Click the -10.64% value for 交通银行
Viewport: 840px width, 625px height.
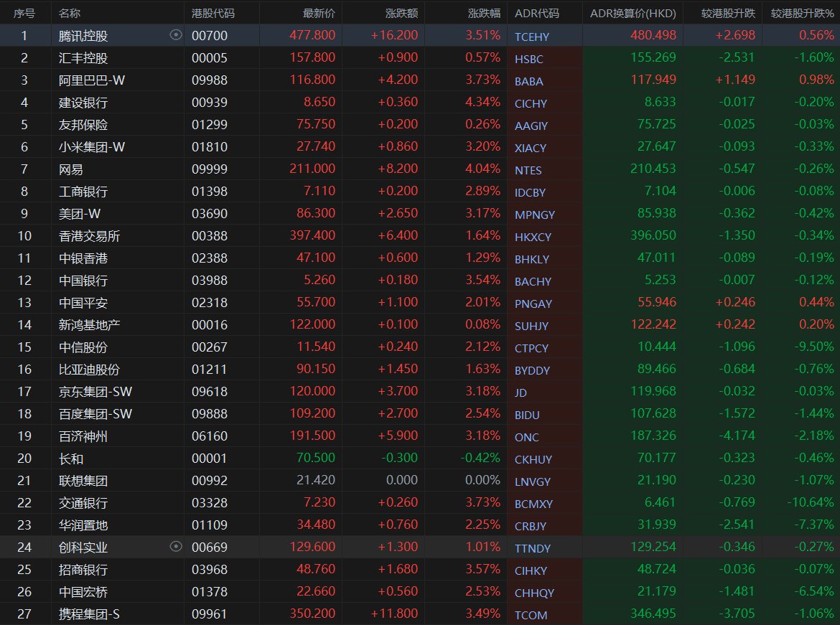[810, 502]
